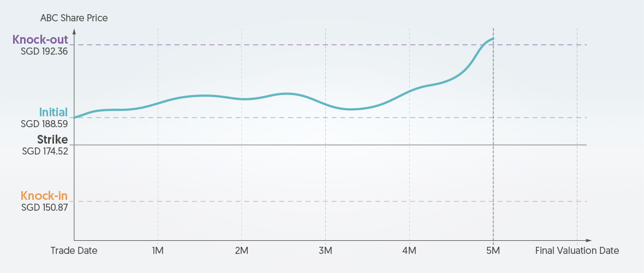Click the SGD 150.87 knock-in value
This screenshot has height=273, width=644.
tap(45, 207)
